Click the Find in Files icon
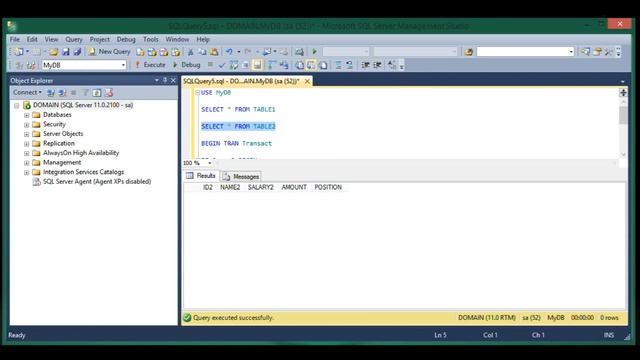This screenshot has height=360, width=640. [x=468, y=52]
